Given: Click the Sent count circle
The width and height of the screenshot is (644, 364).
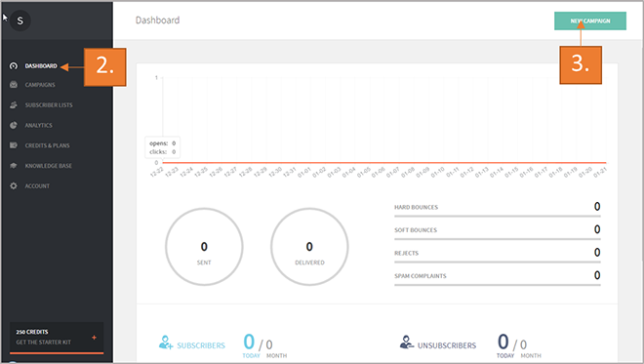Looking at the screenshot, I should pyautogui.click(x=204, y=247).
